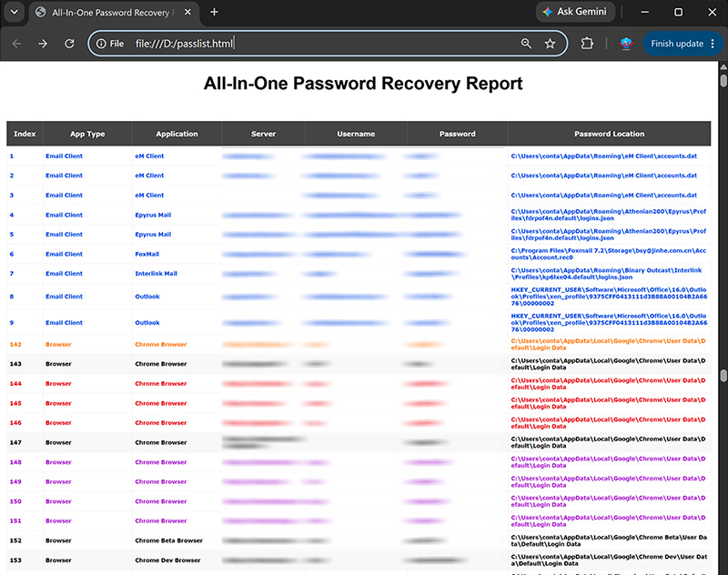
Task: Click index 147
Action: pos(15,443)
